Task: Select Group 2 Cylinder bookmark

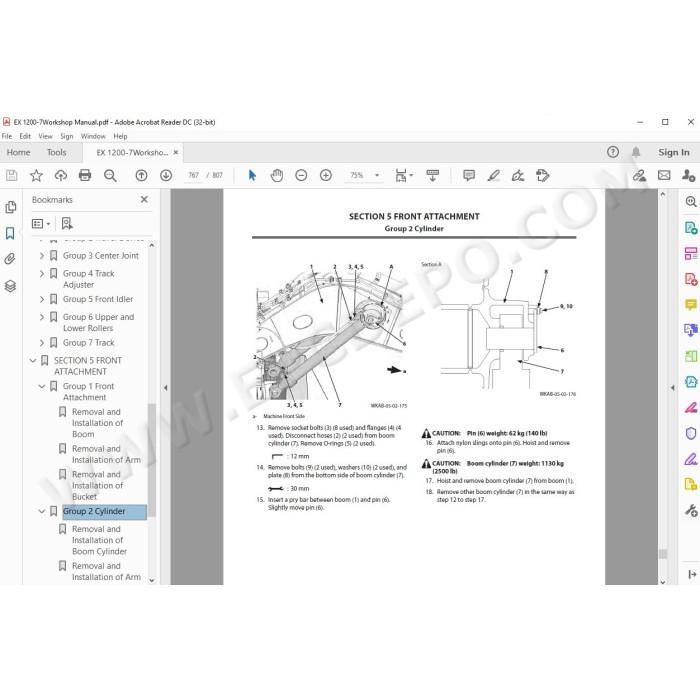Action: click(x=104, y=512)
